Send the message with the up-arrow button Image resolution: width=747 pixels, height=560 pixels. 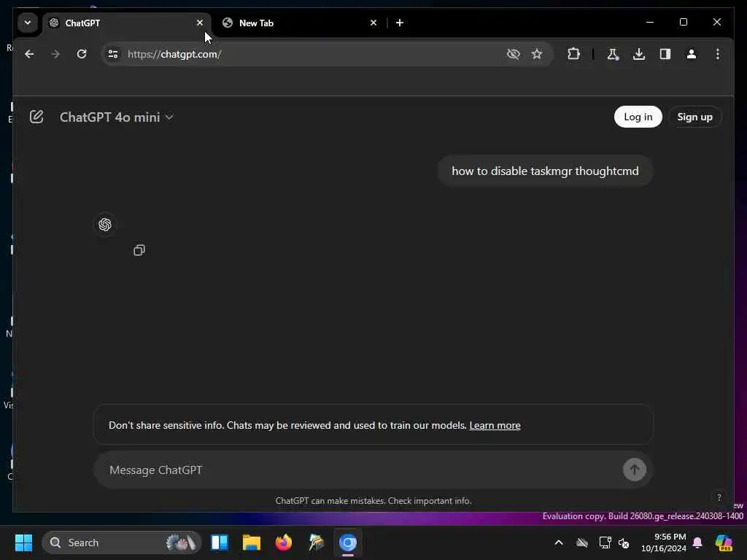coord(634,470)
